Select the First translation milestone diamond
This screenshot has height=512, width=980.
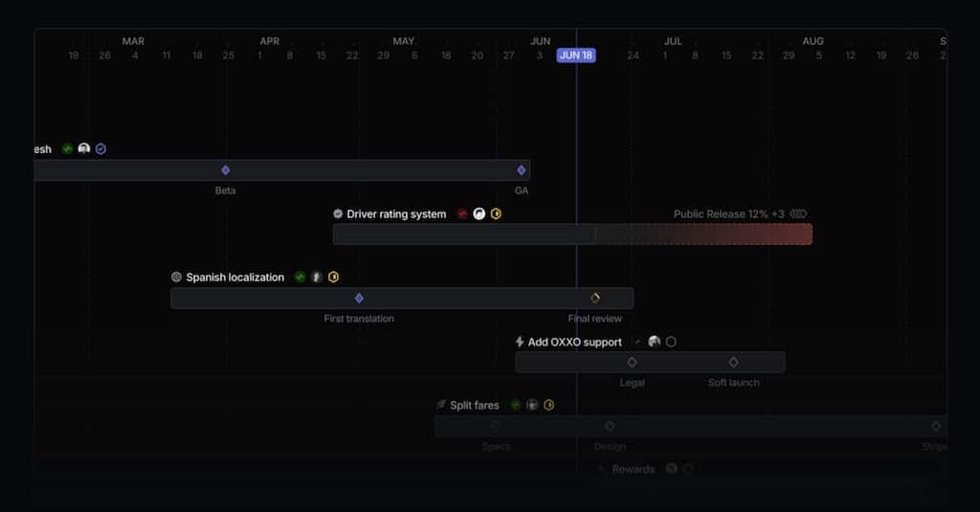[359, 299]
